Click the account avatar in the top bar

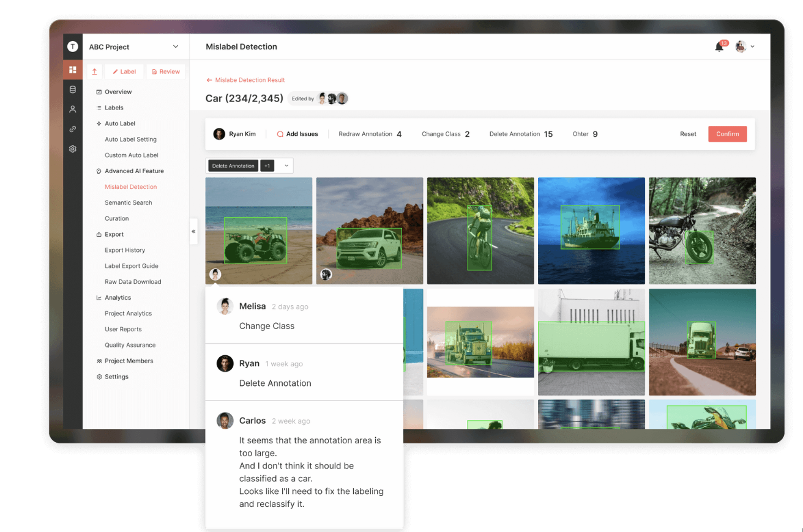click(741, 46)
